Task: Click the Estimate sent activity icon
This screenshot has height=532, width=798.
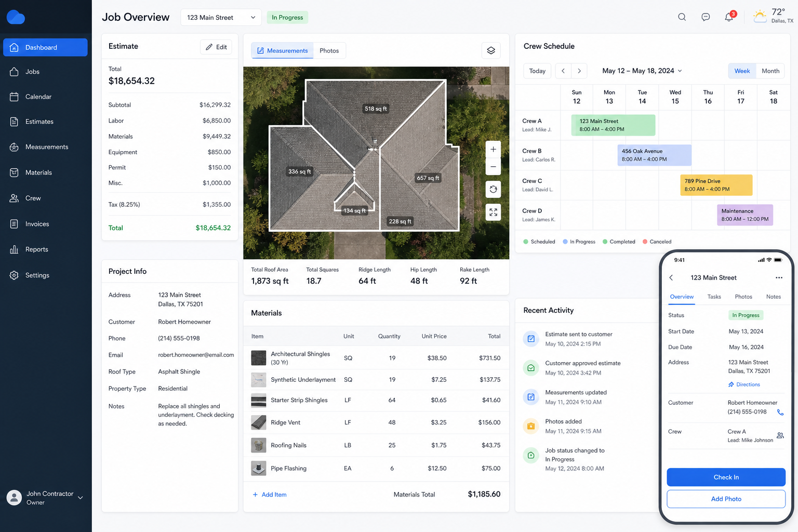Action: (x=531, y=339)
